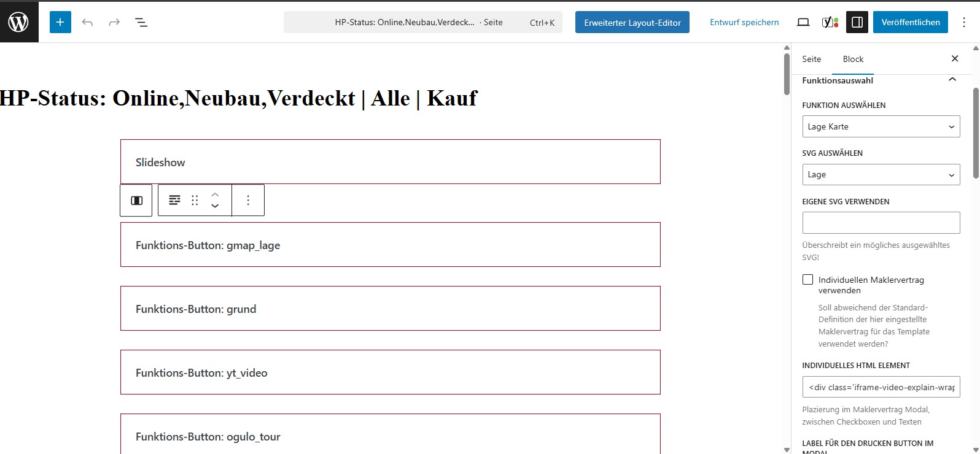Switch to the Seite tab
This screenshot has width=980, height=454.
point(811,59)
